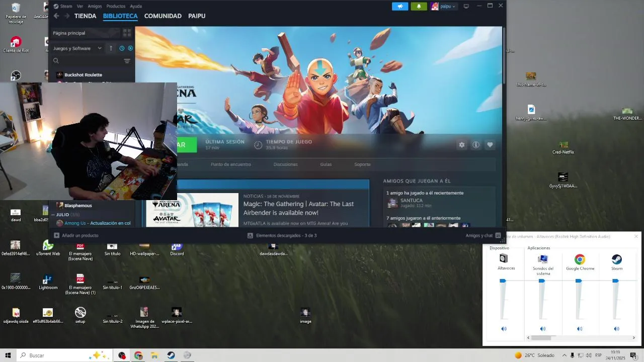Image resolution: width=644 pixels, height=362 pixels.
Task: Open the Amigos menu
Action: click(95, 6)
